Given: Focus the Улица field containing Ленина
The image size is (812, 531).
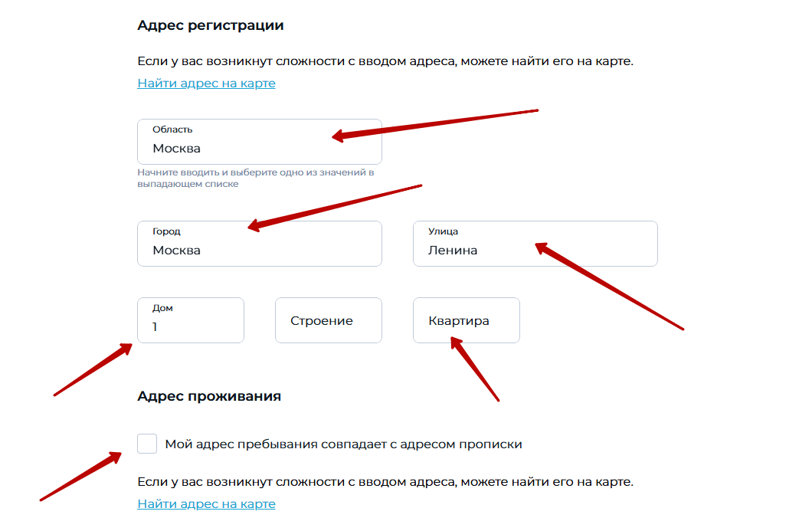Looking at the screenshot, I should pyautogui.click(x=535, y=244).
